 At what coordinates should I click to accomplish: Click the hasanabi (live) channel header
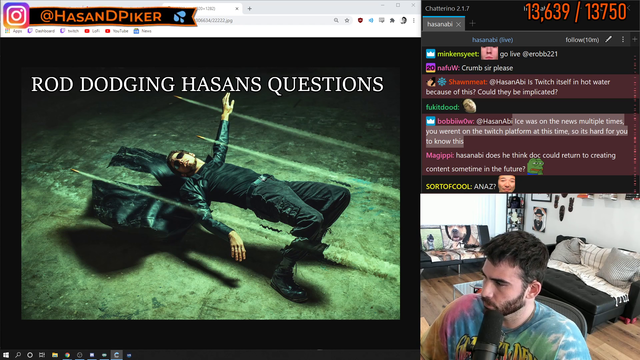pos(492,40)
